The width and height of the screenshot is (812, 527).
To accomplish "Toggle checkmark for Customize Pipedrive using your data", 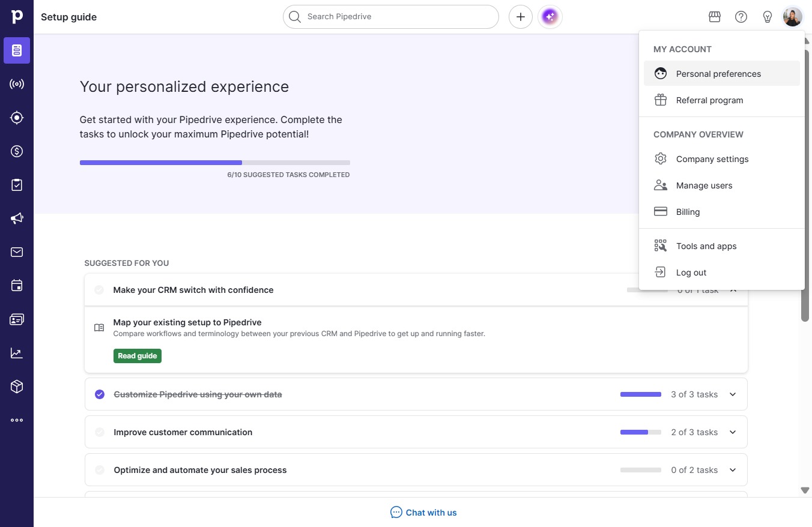I will tap(100, 394).
